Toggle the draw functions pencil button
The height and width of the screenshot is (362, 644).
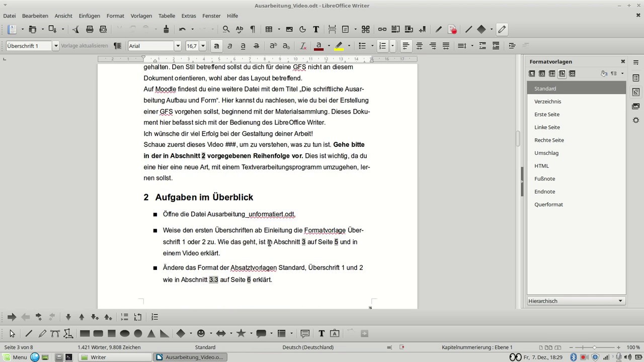tap(502, 30)
